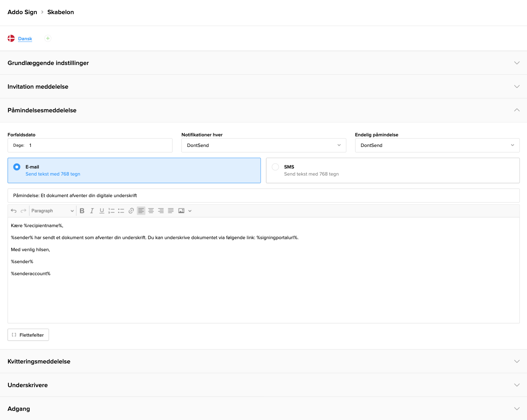527x420 pixels.
Task: Apply bold formatting in the editor toolbar
Action: [x=82, y=211]
